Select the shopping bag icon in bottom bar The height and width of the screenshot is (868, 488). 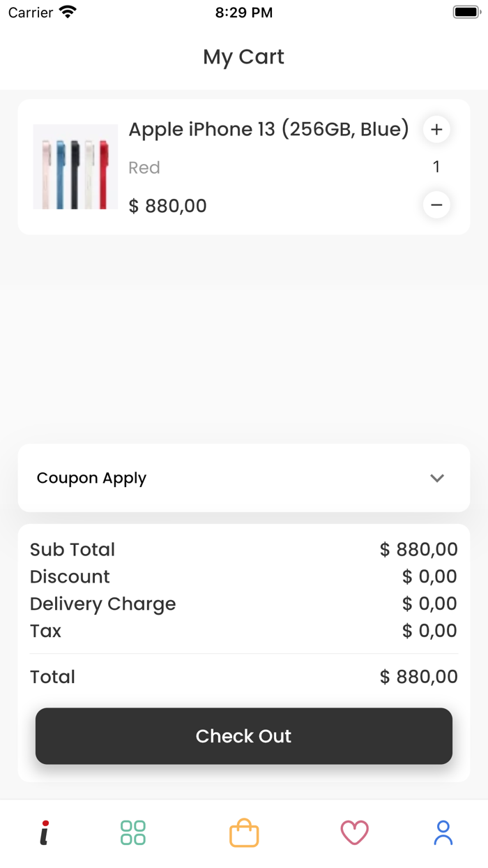point(243,832)
